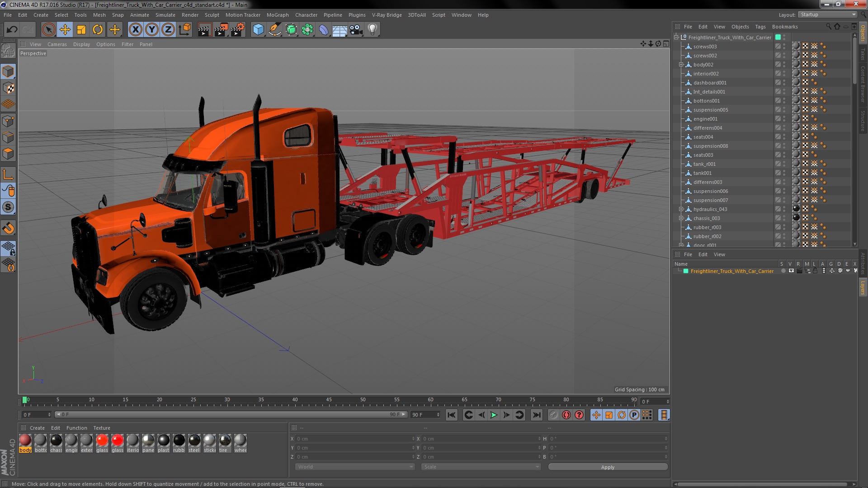This screenshot has width=868, height=488.
Task: Select the body material swatch
Action: pyautogui.click(x=25, y=443)
